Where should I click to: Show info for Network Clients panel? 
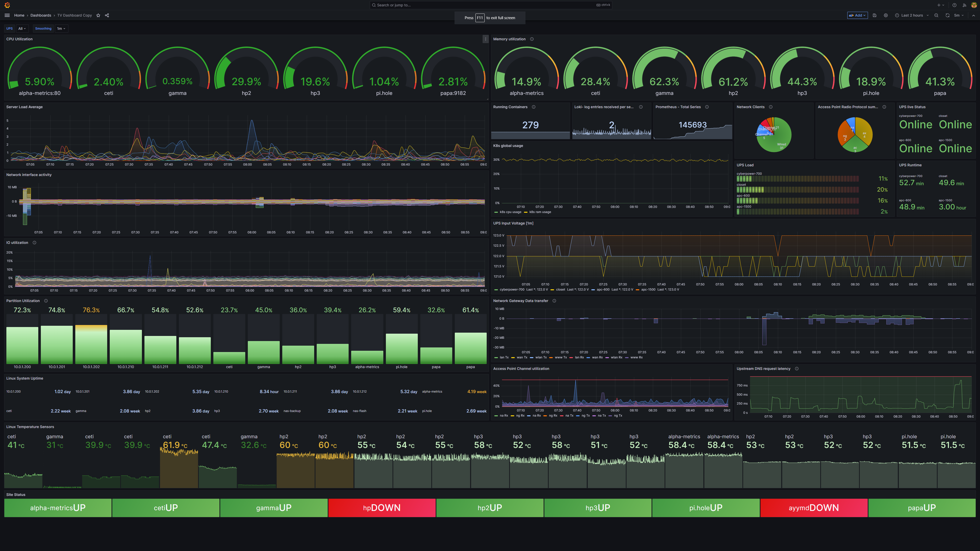pos(771,107)
